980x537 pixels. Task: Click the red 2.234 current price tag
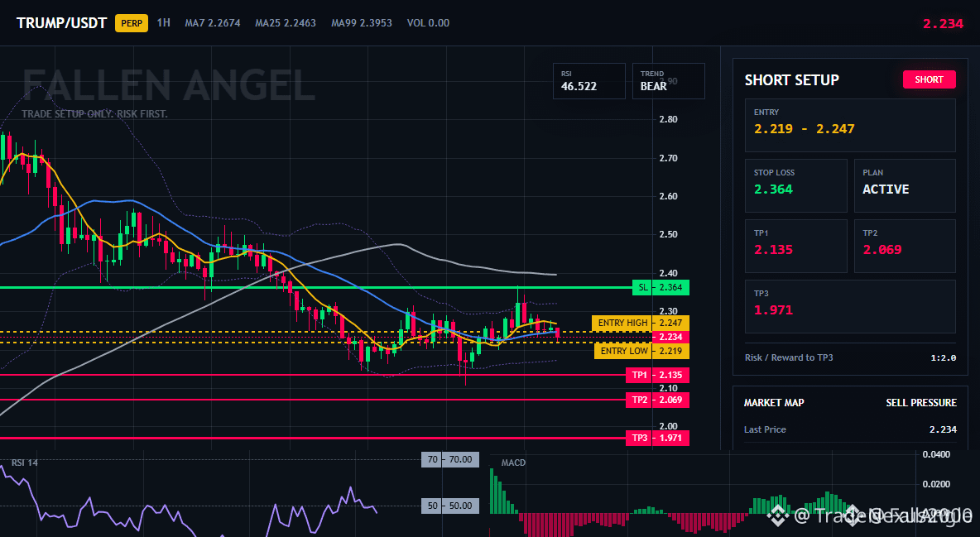click(670, 337)
